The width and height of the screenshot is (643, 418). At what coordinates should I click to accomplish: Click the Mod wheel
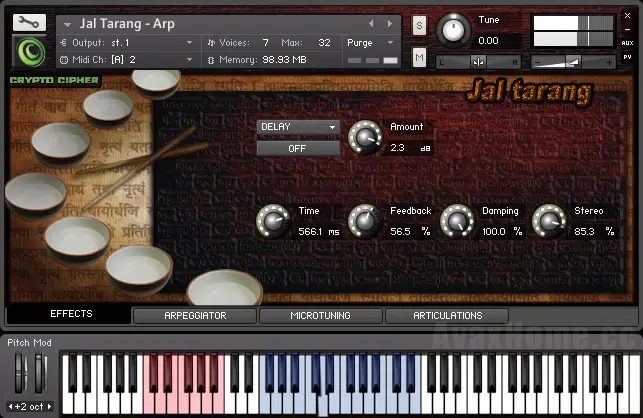39,373
